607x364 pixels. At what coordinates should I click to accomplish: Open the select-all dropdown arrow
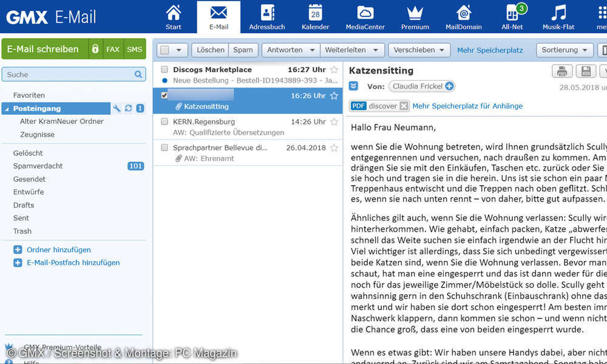tap(179, 50)
